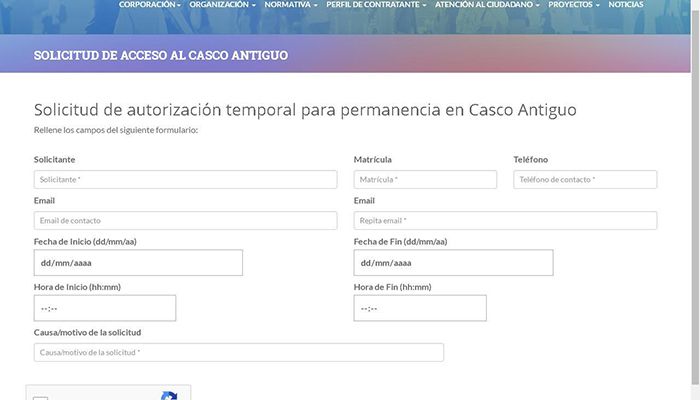Click the Email de contacto field

(x=185, y=221)
